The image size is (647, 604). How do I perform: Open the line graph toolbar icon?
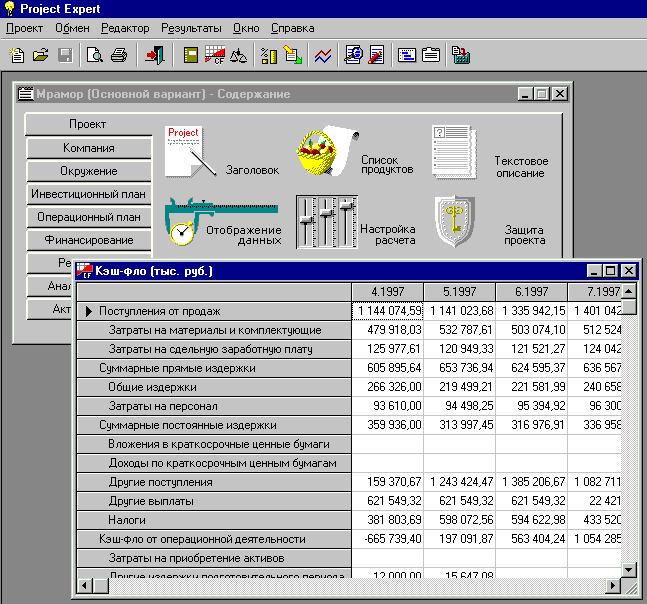[323, 55]
